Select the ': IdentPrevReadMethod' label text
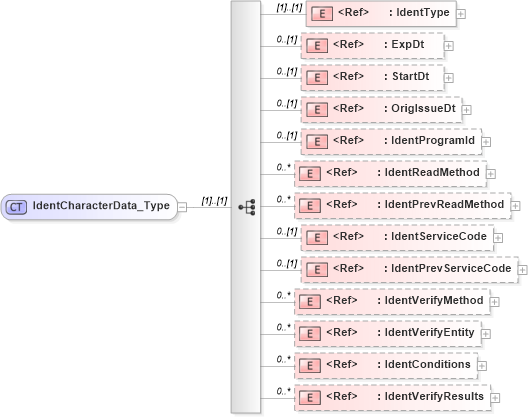 pyautogui.click(x=441, y=204)
